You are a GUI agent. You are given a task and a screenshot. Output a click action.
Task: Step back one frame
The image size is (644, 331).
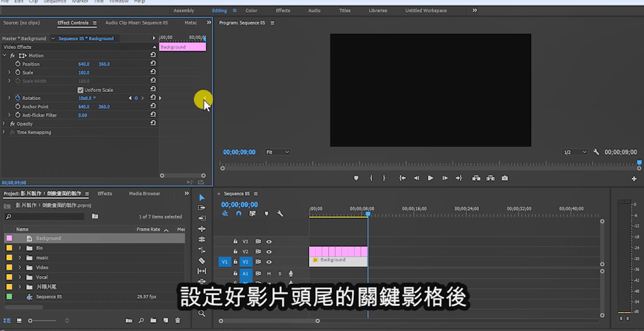(416, 178)
